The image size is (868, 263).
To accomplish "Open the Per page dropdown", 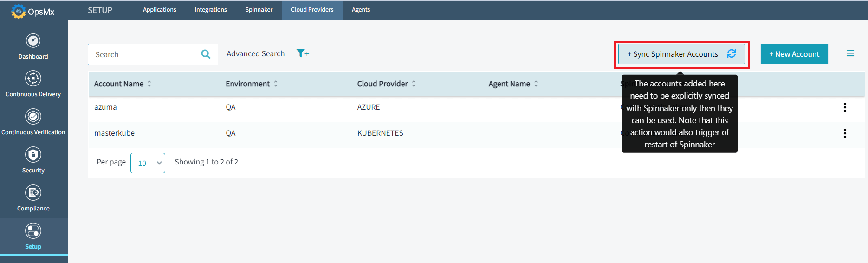I will point(148,163).
